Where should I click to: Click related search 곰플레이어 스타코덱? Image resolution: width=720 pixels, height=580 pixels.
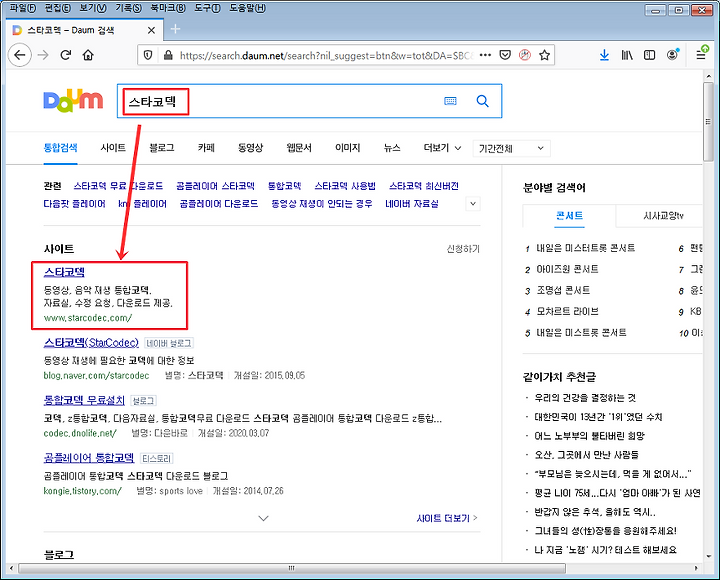click(x=215, y=186)
